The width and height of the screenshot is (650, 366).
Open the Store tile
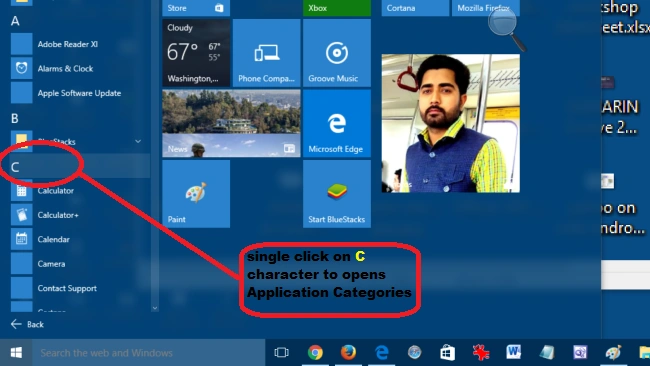tap(196, 8)
